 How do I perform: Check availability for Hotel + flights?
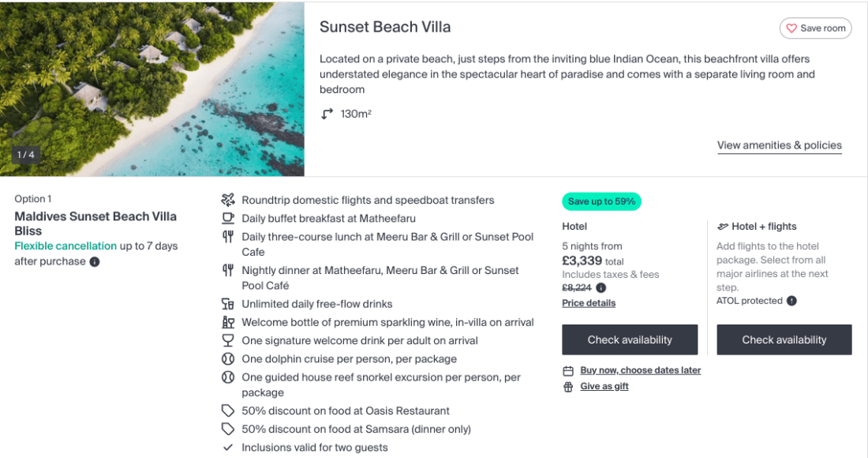coord(784,340)
